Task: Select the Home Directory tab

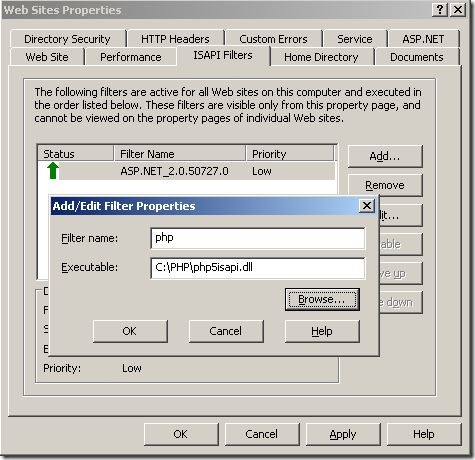Action: [x=321, y=57]
